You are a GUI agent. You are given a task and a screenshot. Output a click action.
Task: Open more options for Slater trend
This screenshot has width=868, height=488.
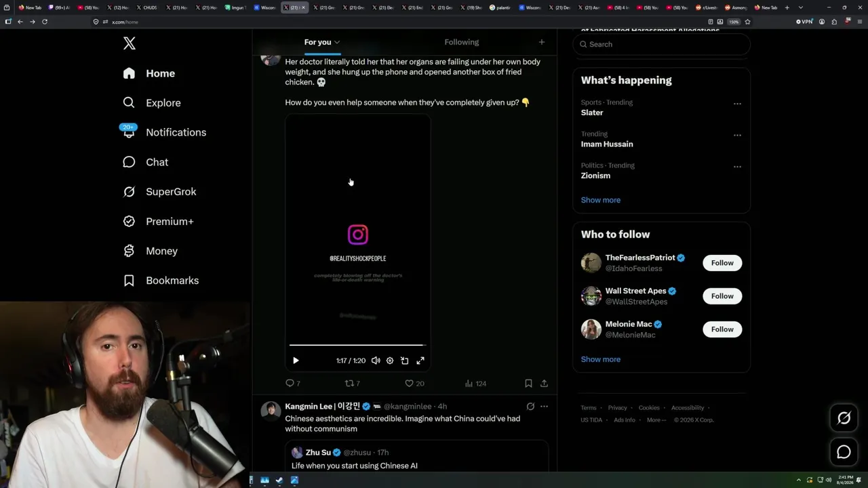tap(737, 104)
